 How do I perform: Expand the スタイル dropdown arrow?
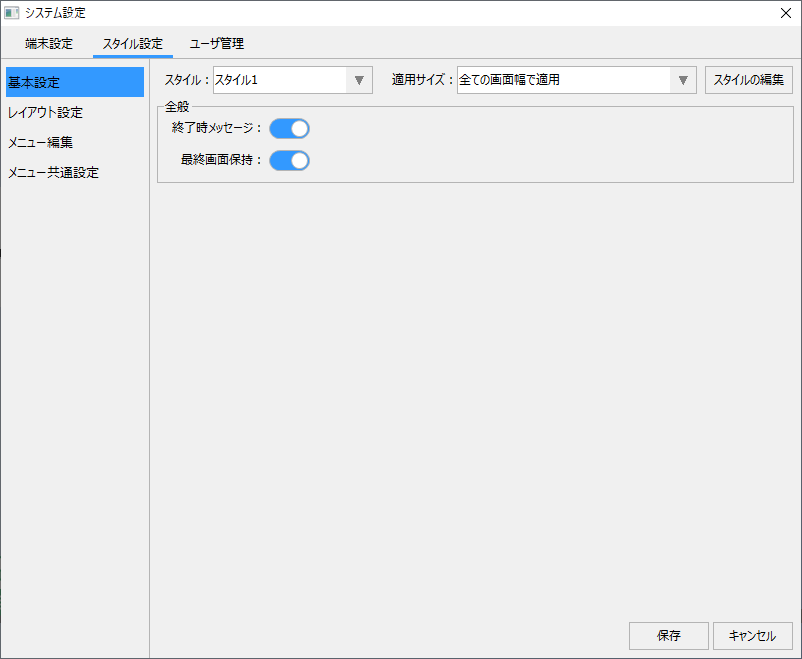pos(359,80)
